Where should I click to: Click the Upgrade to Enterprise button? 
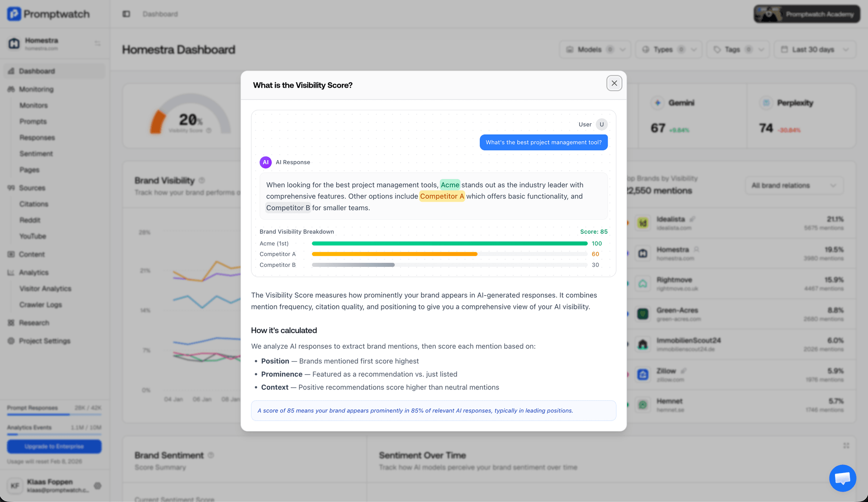[x=54, y=446]
